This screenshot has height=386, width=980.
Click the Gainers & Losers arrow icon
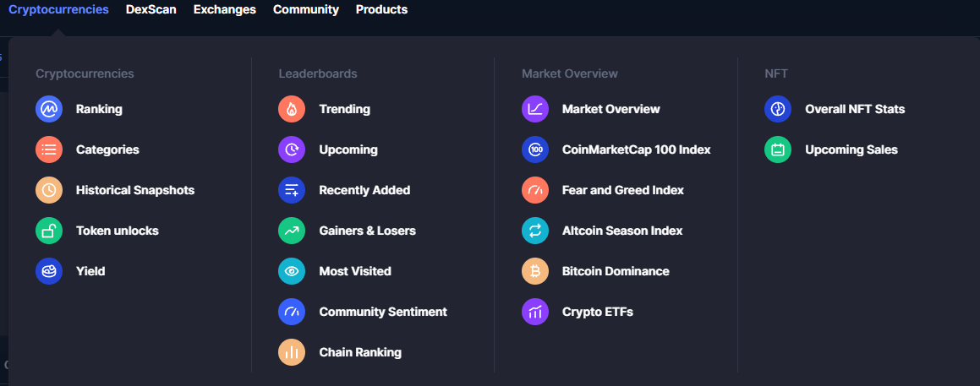click(x=291, y=231)
